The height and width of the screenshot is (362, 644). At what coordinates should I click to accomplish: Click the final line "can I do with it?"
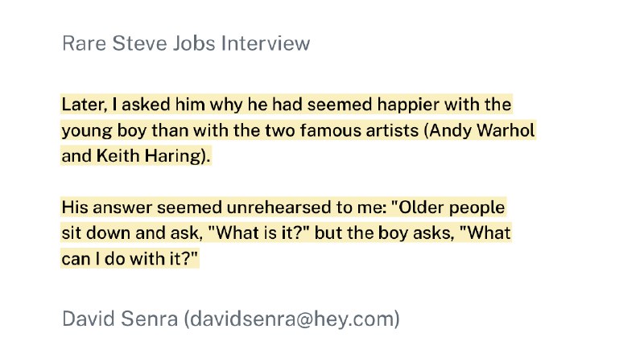130,259
